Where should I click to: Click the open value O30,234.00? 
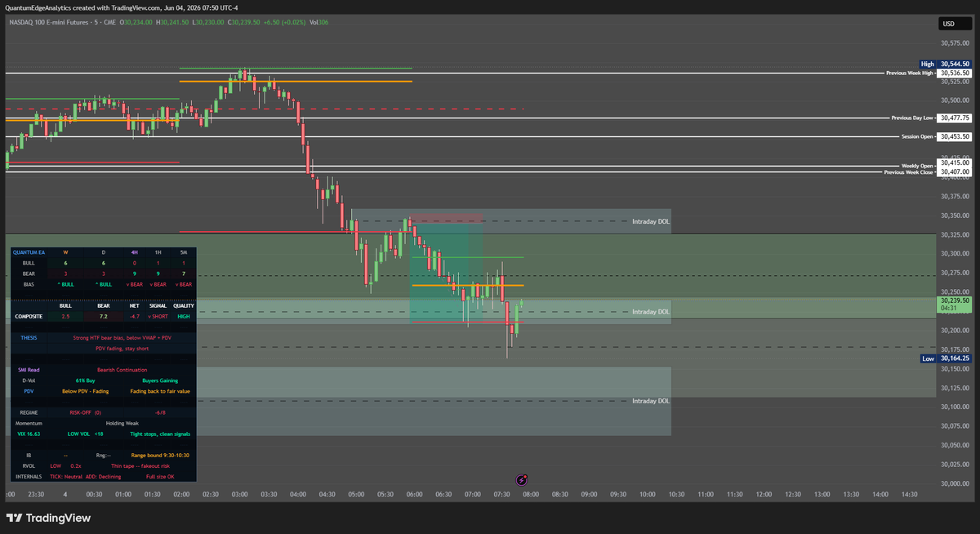click(135, 22)
